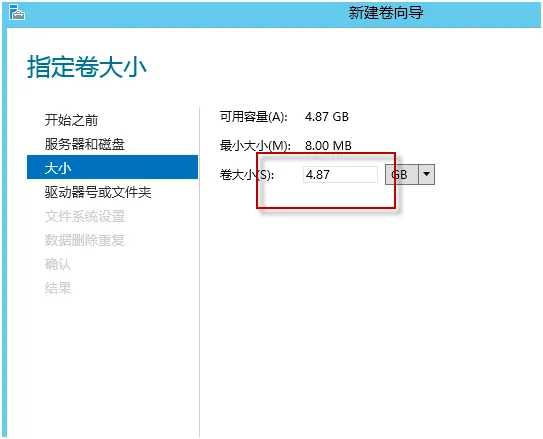This screenshot has width=543, height=439.
Task: Click the greyed 确认 step
Action: tap(58, 264)
